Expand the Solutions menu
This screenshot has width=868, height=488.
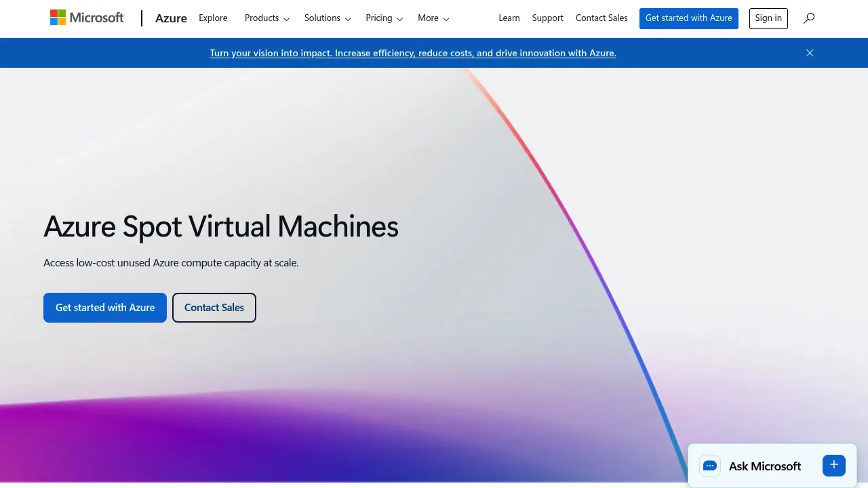(328, 18)
